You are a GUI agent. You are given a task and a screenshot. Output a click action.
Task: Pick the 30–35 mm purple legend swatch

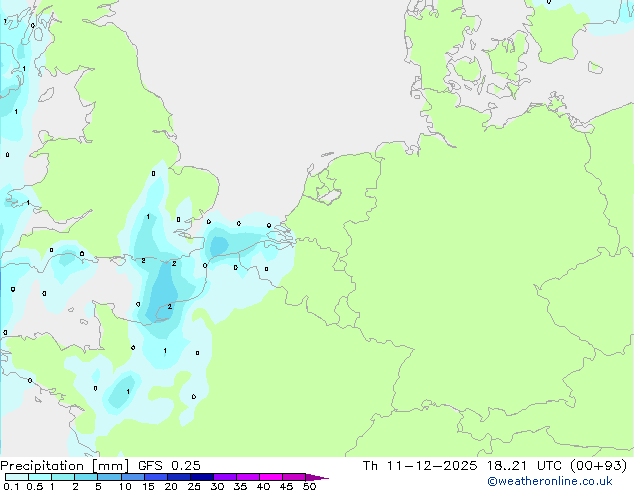click(224, 477)
